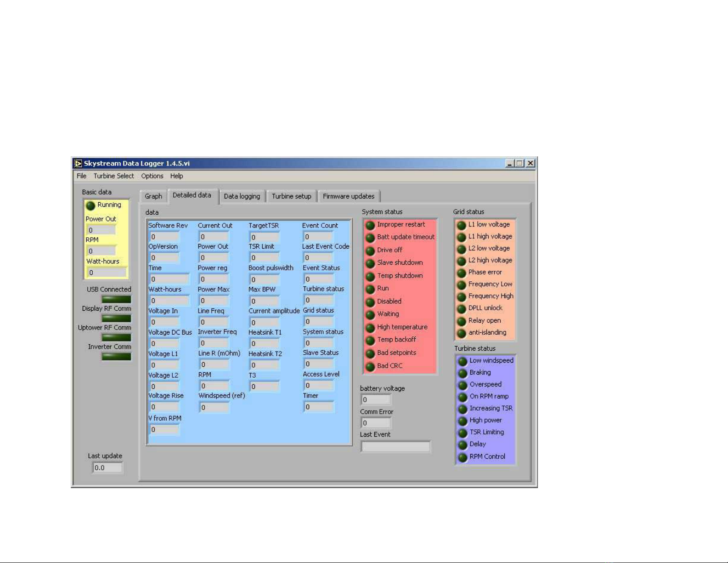Click the Temp shutdown indicator LED
The image size is (728, 563).
click(x=370, y=277)
